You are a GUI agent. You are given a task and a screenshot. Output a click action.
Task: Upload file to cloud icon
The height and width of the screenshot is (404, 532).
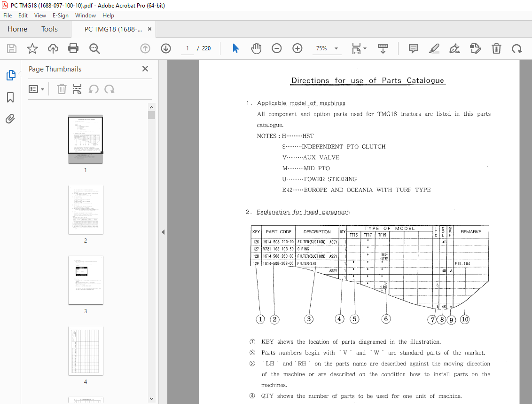pyautogui.click(x=53, y=48)
